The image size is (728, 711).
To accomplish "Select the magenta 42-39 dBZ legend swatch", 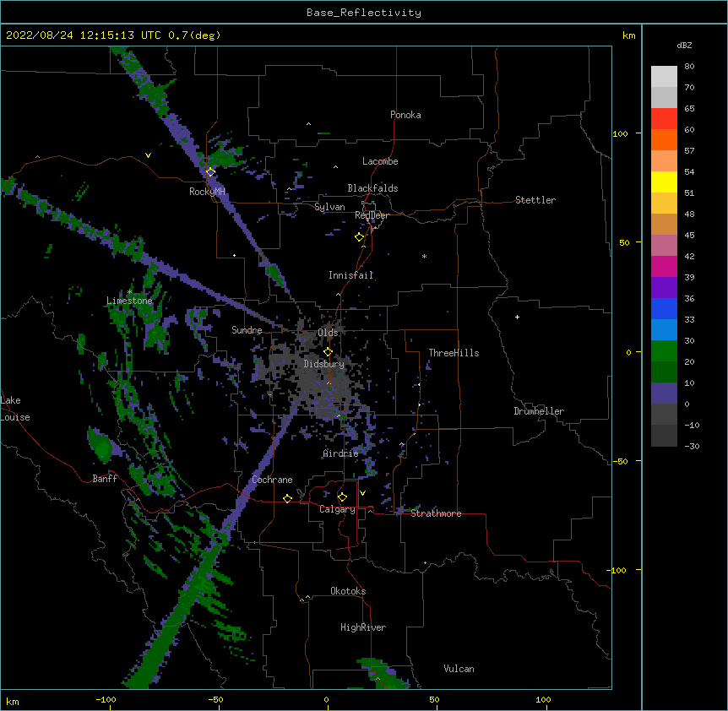I will tap(664, 267).
